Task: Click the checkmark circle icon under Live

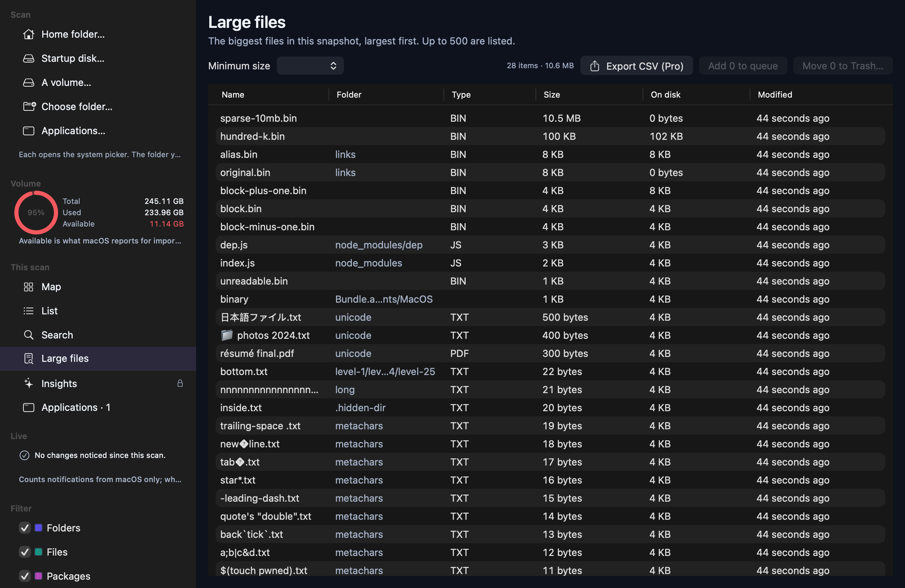Action: (x=25, y=455)
